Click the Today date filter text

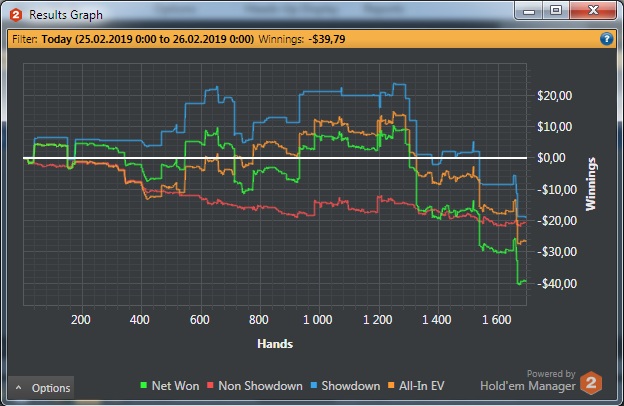pos(148,39)
